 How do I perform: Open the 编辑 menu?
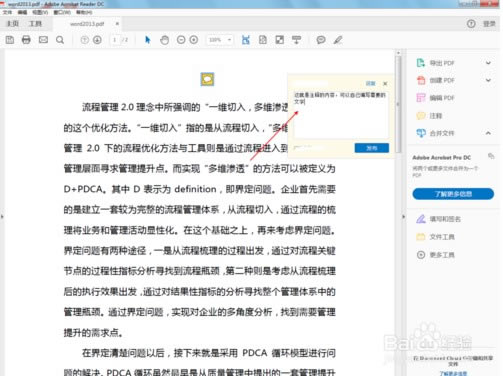22,12
